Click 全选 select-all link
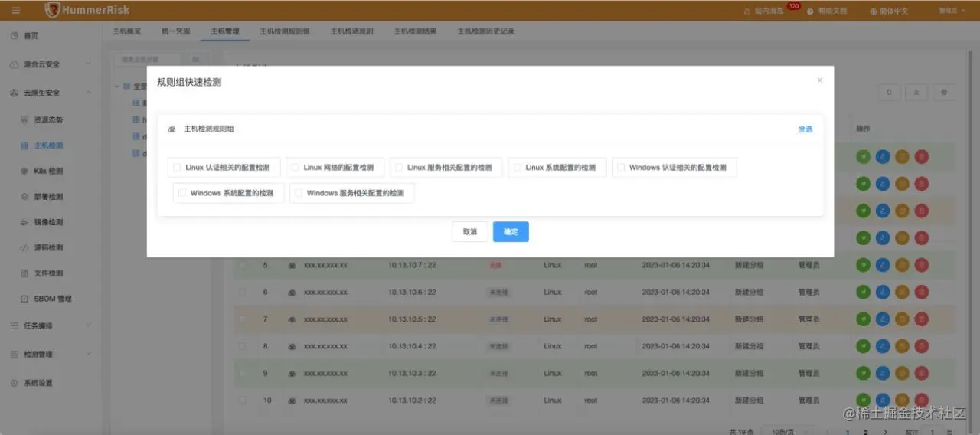The height and width of the screenshot is (435, 980). pyautogui.click(x=805, y=129)
